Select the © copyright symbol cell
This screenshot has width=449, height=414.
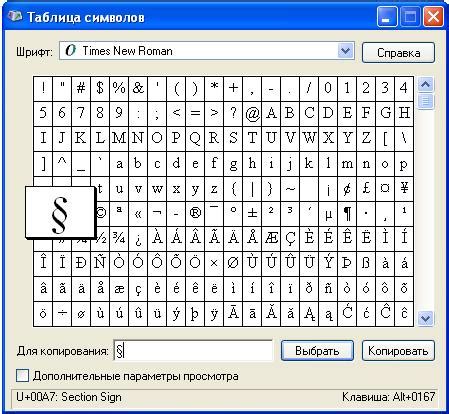102,214
